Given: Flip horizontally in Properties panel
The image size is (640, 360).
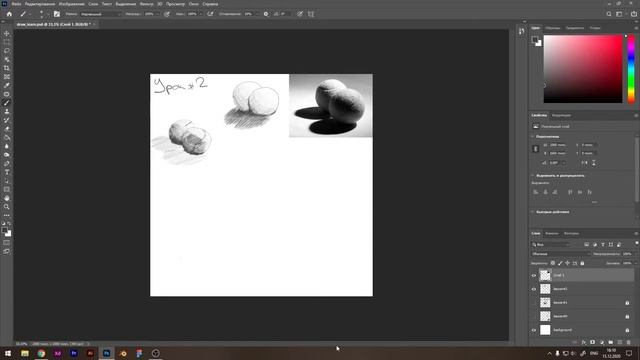Looking at the screenshot, I should [x=584, y=163].
